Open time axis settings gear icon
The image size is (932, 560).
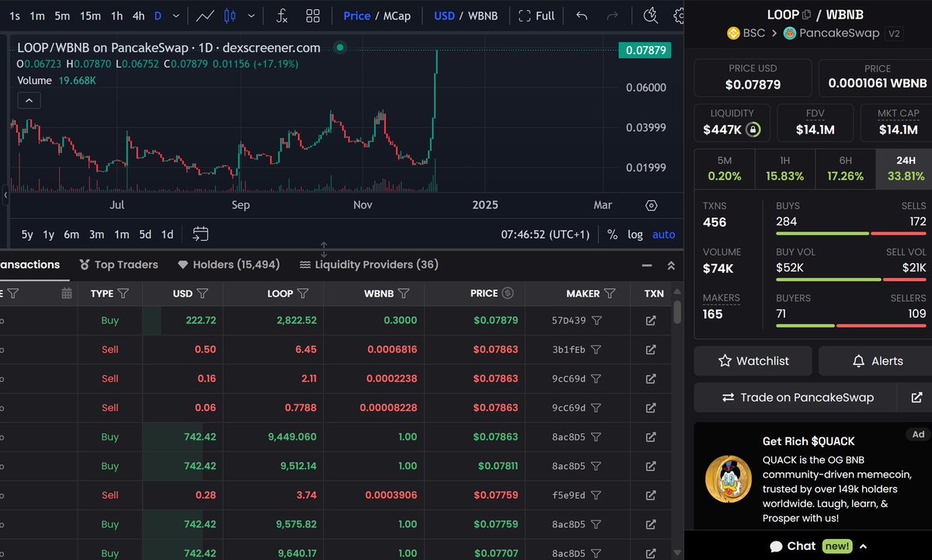tap(652, 205)
